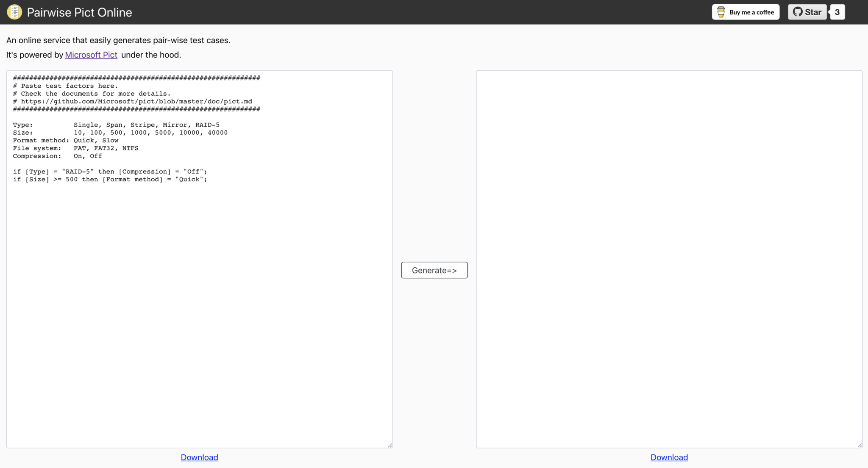Download the generated output file
This screenshot has height=468, width=868.
point(669,457)
